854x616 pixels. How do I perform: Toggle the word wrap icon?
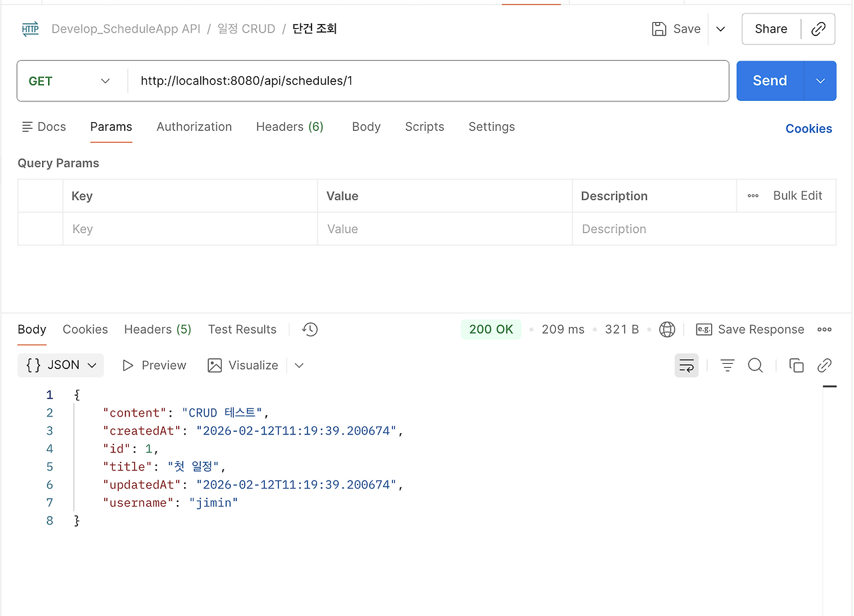coord(687,365)
